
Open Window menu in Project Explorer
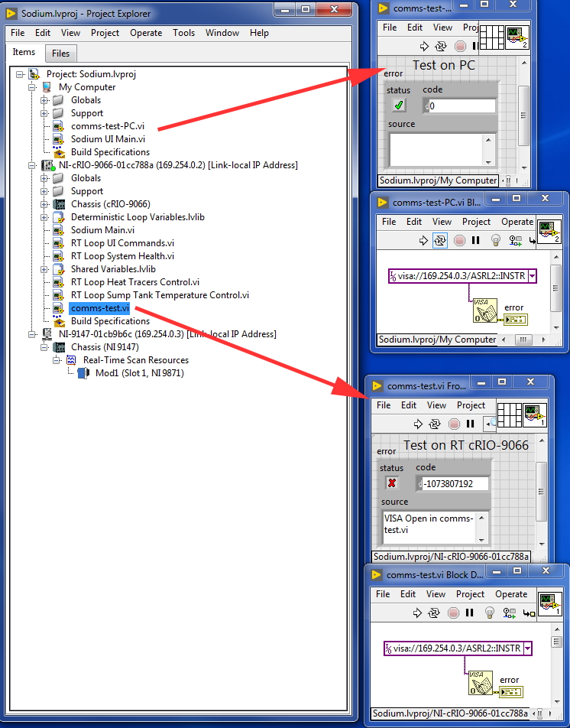[222, 33]
